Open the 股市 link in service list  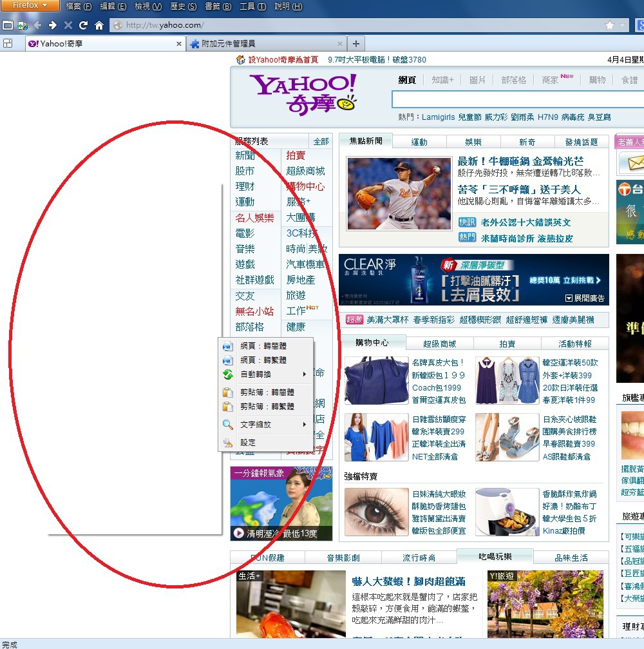click(x=245, y=171)
